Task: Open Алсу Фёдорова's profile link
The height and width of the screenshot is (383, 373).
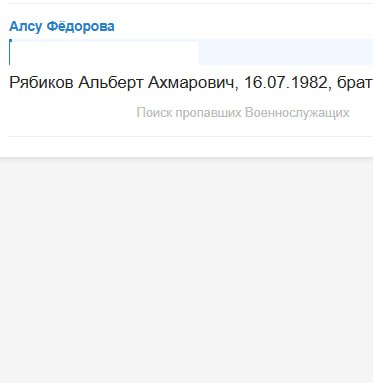Action: pyautogui.click(x=62, y=26)
